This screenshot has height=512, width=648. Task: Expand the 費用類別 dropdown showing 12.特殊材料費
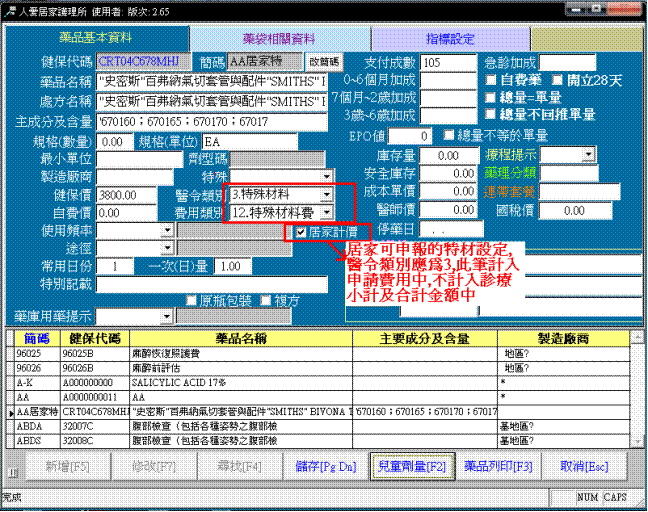point(326,212)
